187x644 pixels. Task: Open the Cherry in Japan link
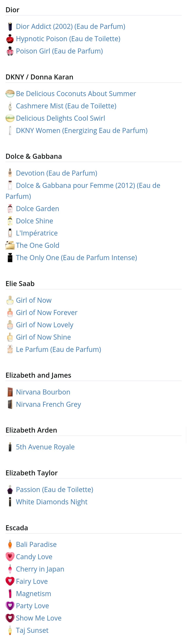(40, 569)
